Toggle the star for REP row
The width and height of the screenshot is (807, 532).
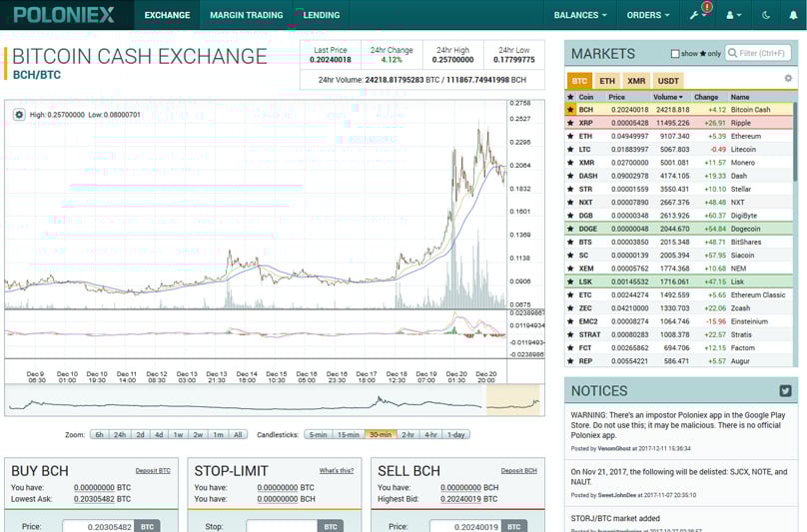pos(570,361)
